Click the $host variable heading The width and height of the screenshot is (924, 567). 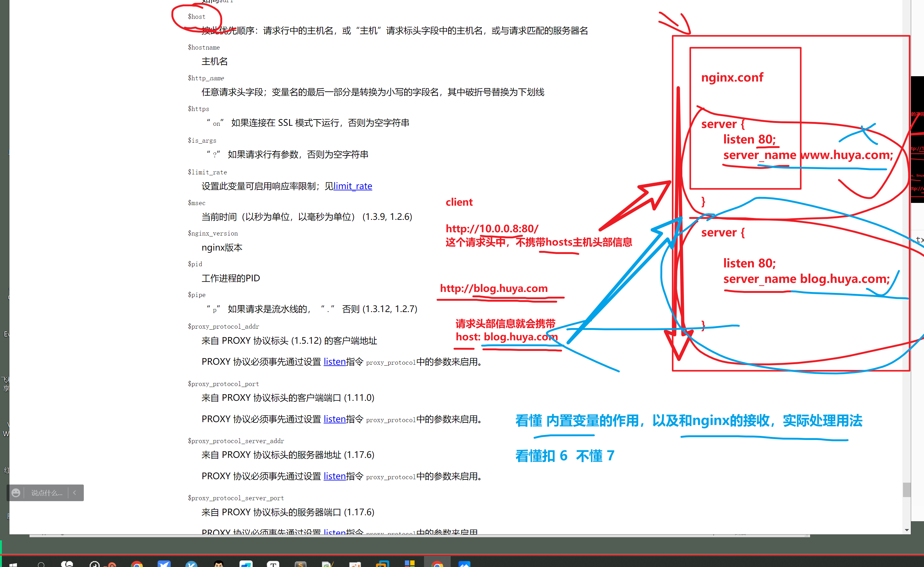pos(197,17)
